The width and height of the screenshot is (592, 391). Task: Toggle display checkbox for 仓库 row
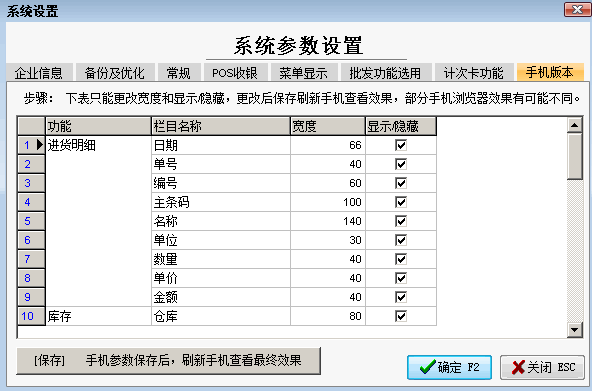click(401, 316)
